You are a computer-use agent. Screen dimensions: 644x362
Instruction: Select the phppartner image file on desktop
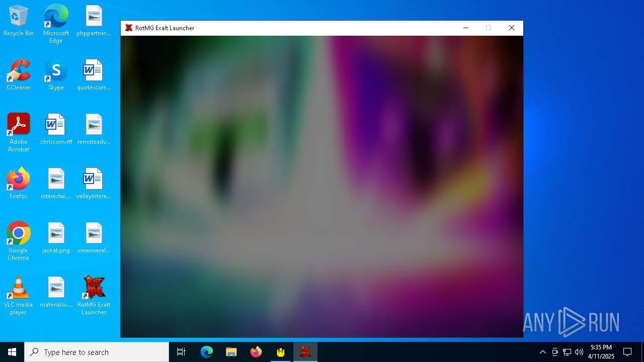pos(94,21)
